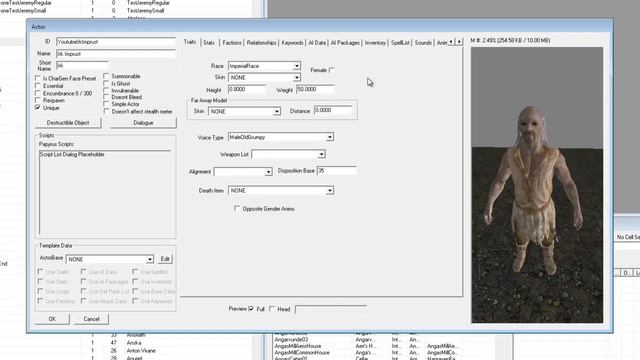This screenshot has height=360, width=640.
Task: Switch to the Traits tab
Action: pos(190,42)
